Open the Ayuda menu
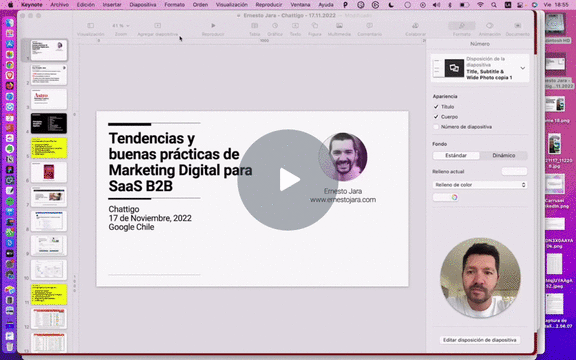The width and height of the screenshot is (576, 360). click(326, 5)
